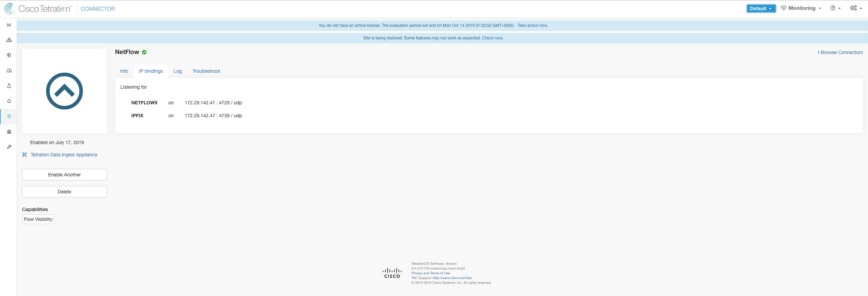Screen dimensions: 868x296
Task: Click the Enabled on July 17, 2019 text
Action: tap(57, 142)
